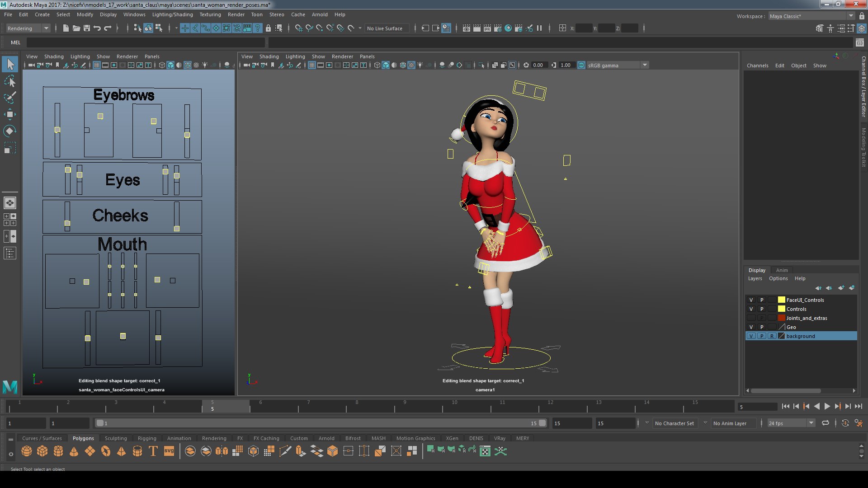The height and width of the screenshot is (488, 868).
Task: Click the undo arrow icon
Action: pos(97,28)
